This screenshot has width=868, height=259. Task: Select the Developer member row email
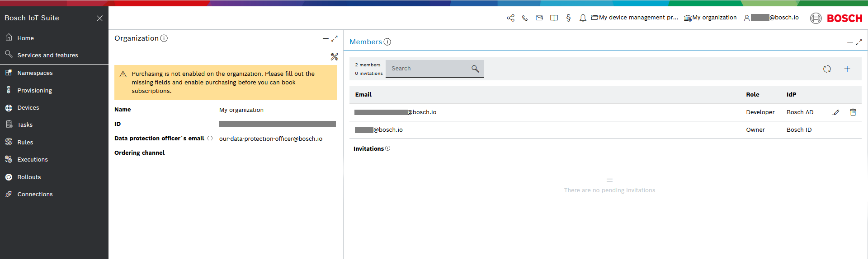pos(396,112)
